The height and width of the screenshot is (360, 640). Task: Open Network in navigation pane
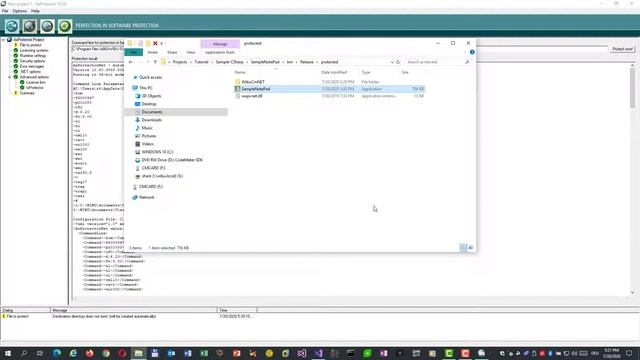(146, 197)
